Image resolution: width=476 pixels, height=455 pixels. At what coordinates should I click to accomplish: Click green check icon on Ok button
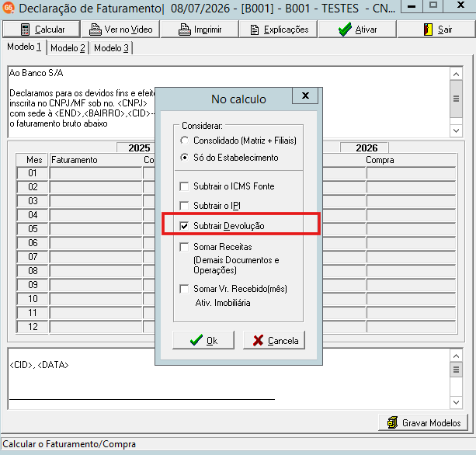196,340
